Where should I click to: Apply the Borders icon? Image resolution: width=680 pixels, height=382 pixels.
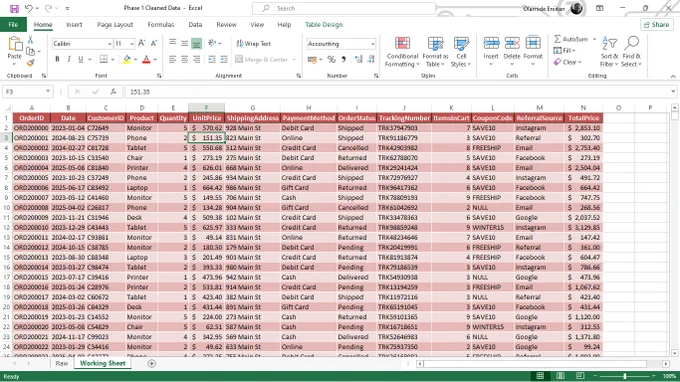104,59
